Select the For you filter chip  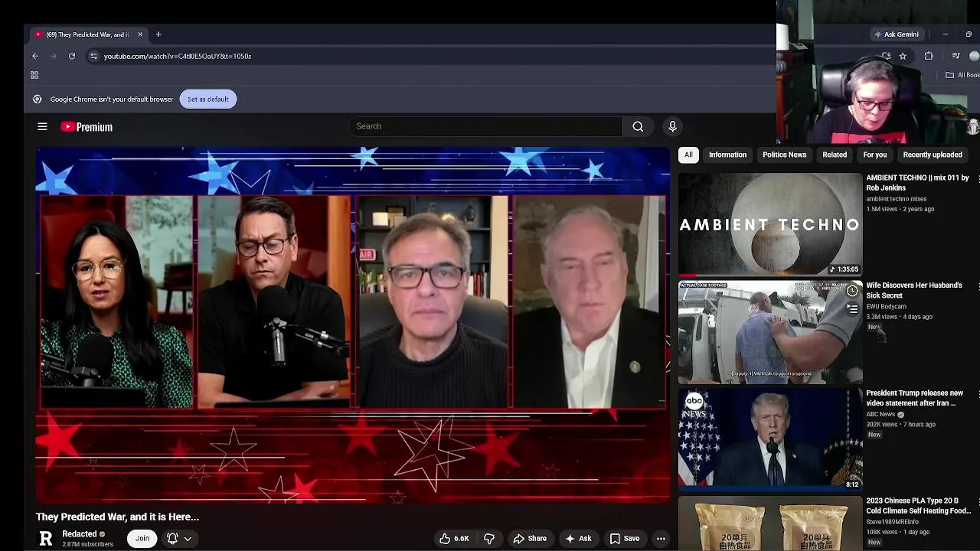tap(874, 155)
